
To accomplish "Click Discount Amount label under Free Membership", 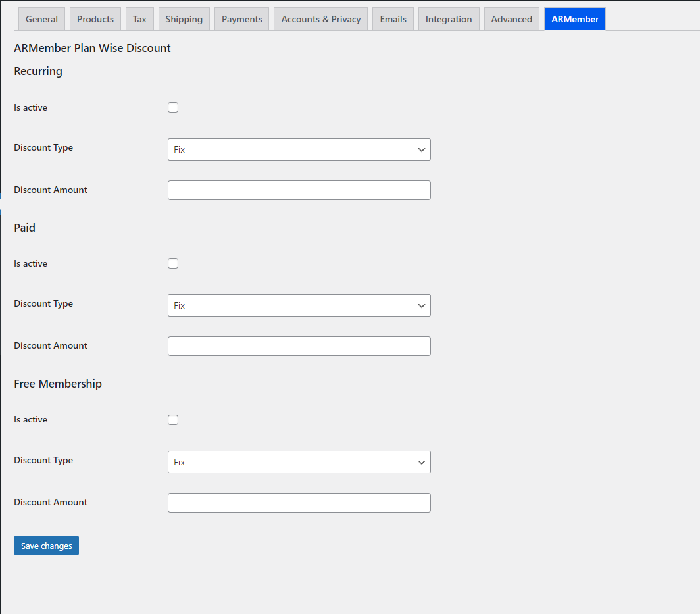I will click(51, 502).
